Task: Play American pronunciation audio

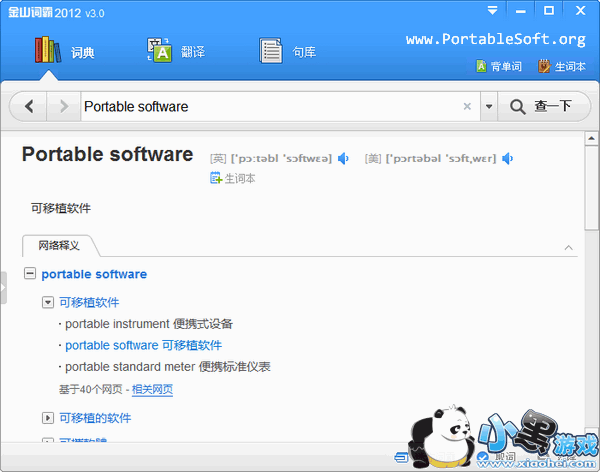Action: pyautogui.click(x=507, y=158)
